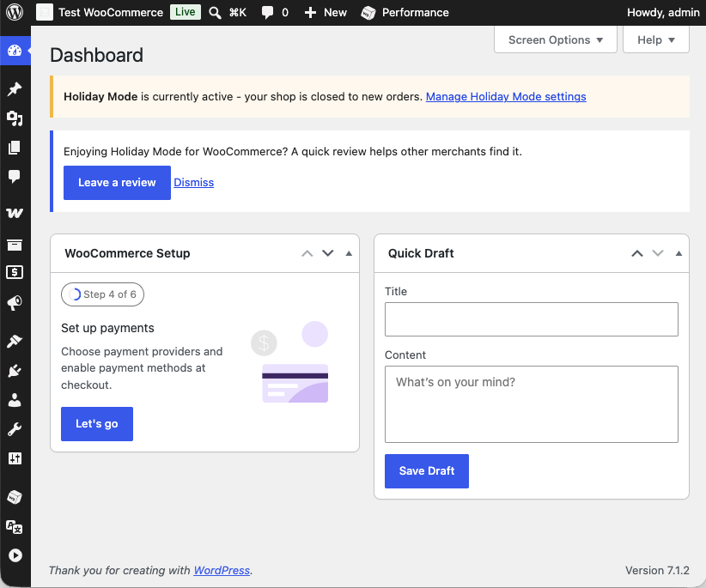The height and width of the screenshot is (588, 706).
Task: Open the translation languages sidebar icon
Action: coord(15,526)
